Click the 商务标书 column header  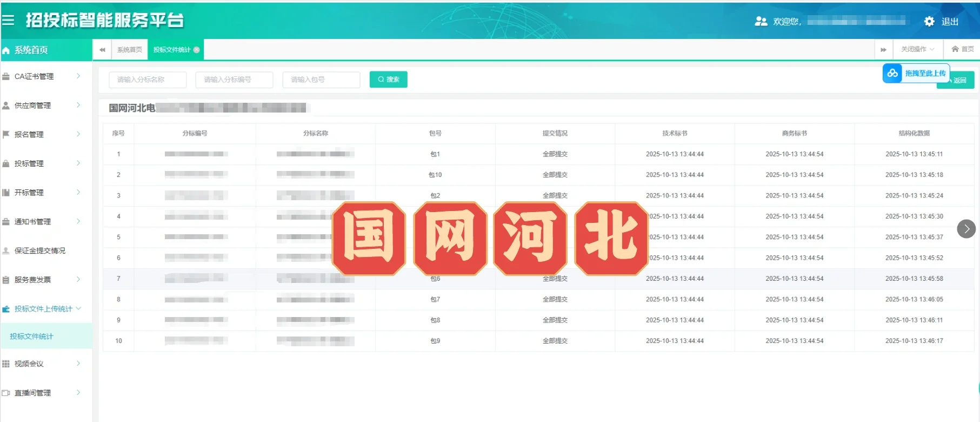point(795,133)
